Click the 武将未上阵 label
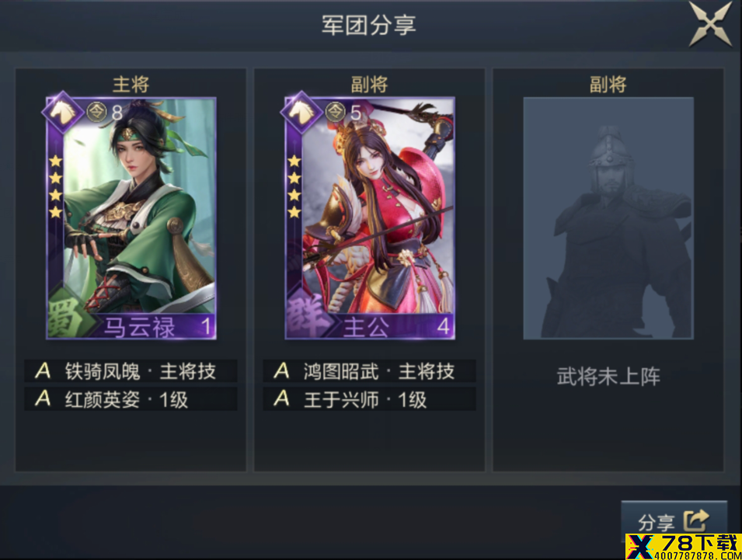 (x=608, y=377)
